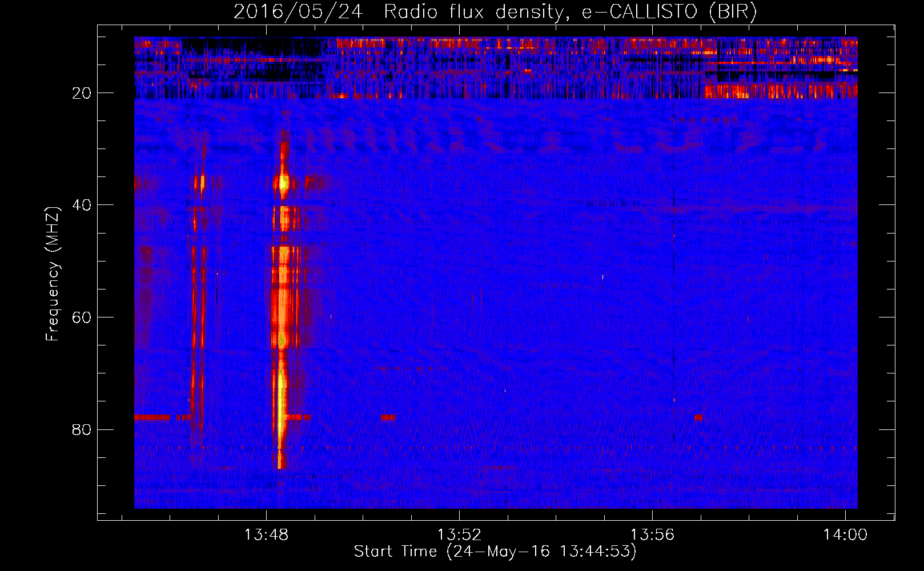
Task: Click the 20 MHz frequency tick label
Action: point(82,93)
